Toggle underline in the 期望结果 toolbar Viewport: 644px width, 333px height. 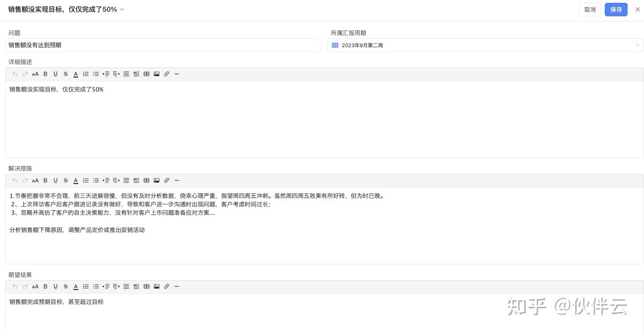tap(56, 286)
